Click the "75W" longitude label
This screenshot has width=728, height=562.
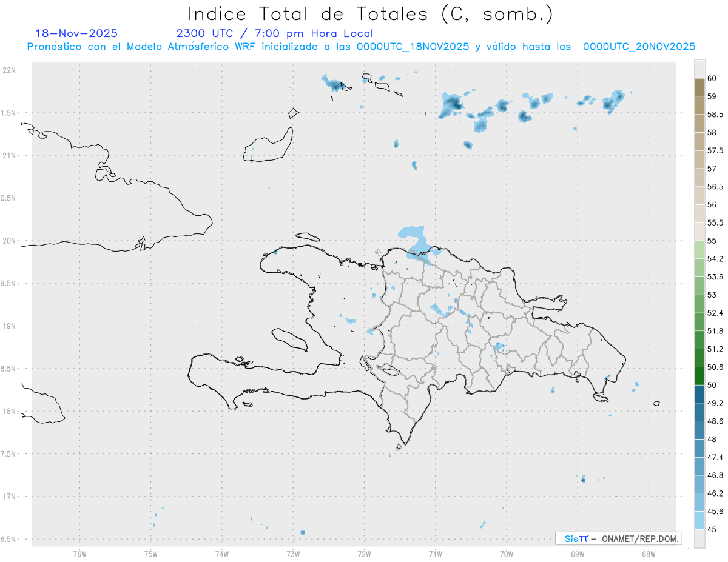[x=150, y=554]
